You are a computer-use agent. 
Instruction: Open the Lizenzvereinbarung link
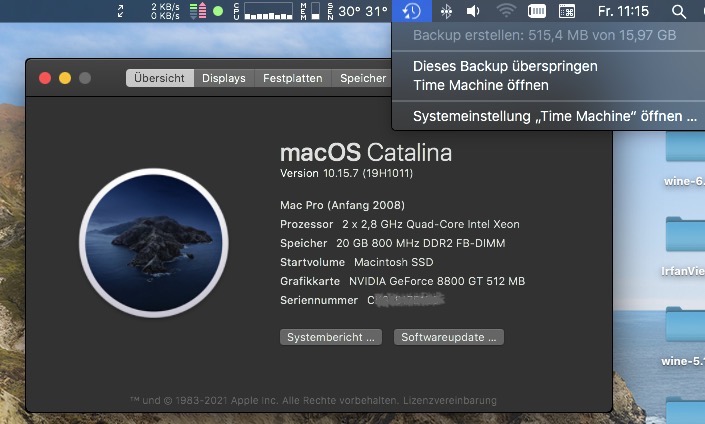[x=450, y=400]
